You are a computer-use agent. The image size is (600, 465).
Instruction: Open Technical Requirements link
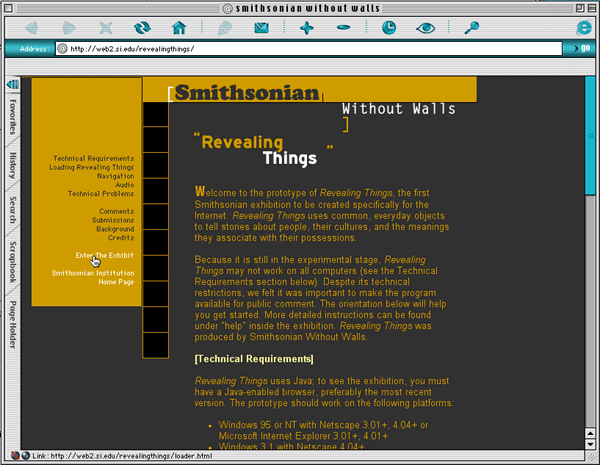tap(93, 158)
